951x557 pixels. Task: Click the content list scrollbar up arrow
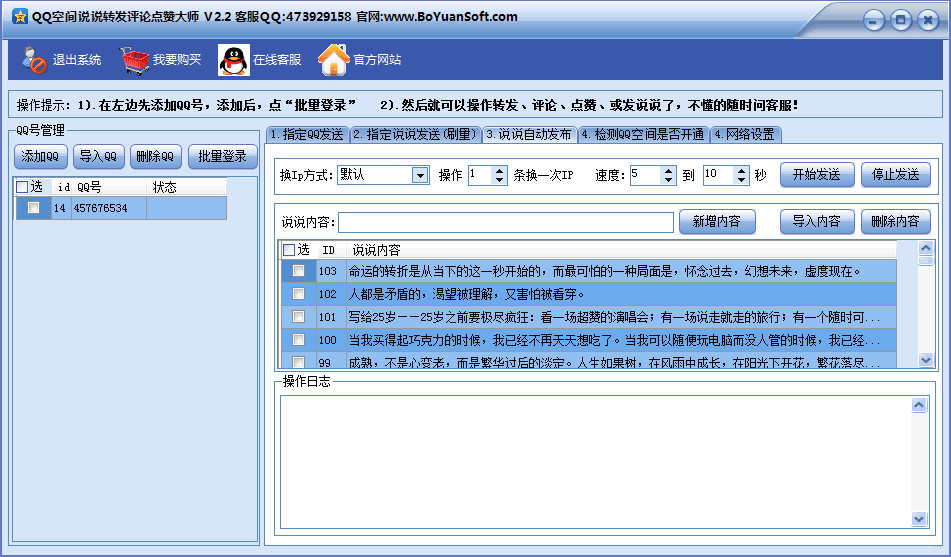pos(926,248)
